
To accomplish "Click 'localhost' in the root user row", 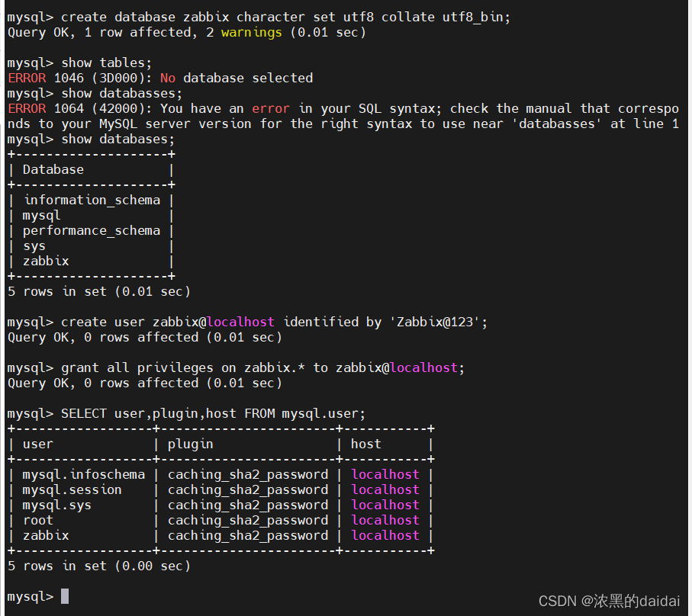I will (385, 520).
